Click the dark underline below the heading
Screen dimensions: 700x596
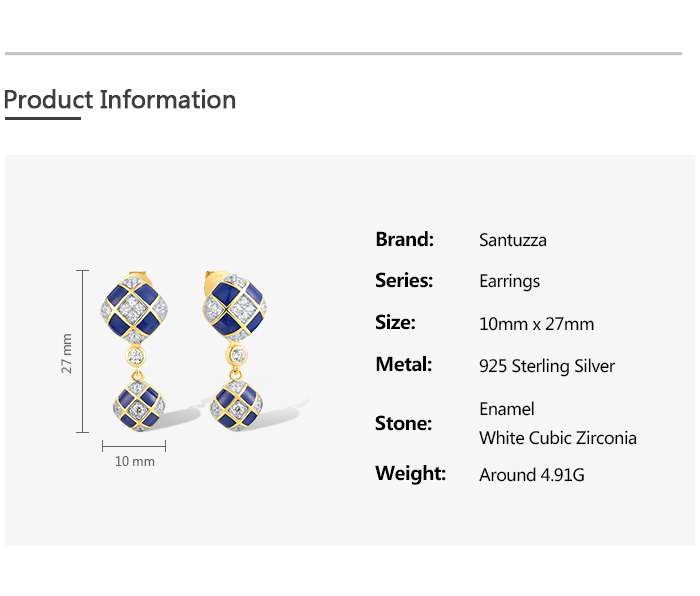[x=42, y=118]
